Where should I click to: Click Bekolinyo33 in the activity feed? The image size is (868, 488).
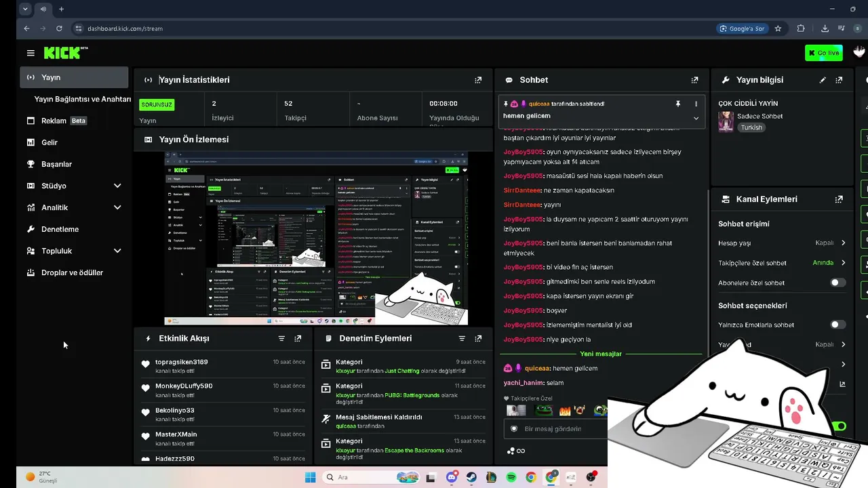(175, 410)
